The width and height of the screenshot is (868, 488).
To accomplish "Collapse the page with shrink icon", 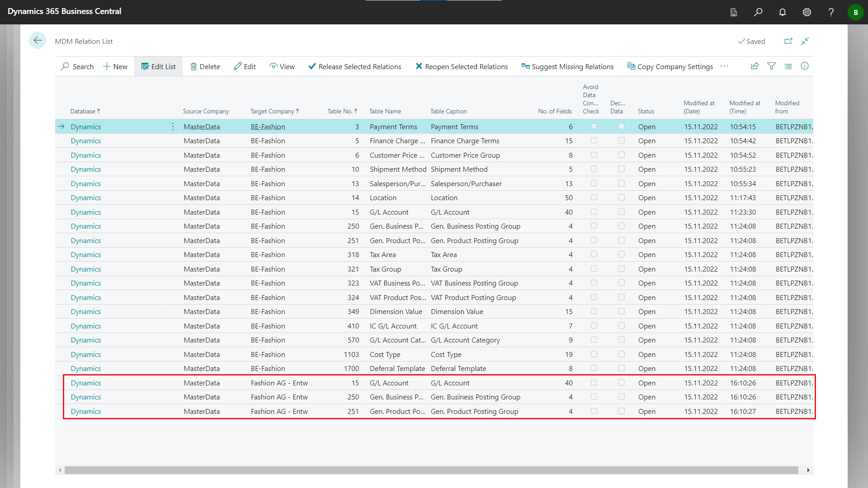I will [x=805, y=41].
